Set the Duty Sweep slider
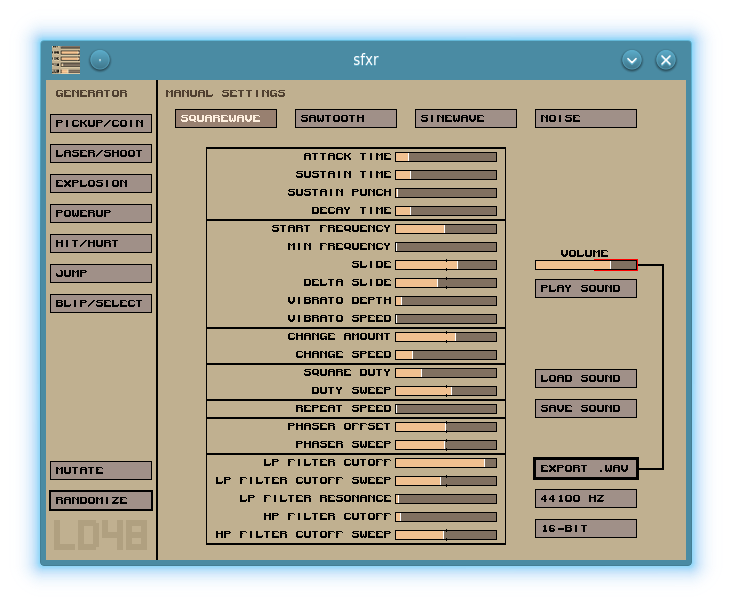 coord(446,390)
